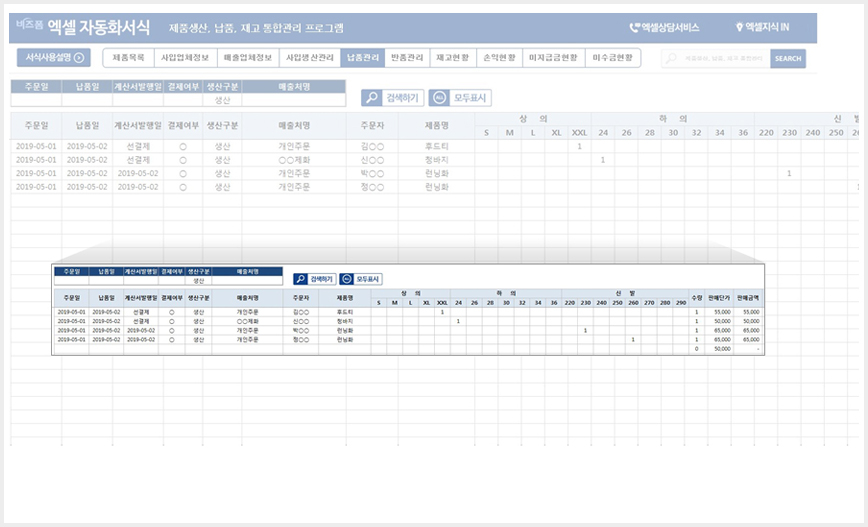Click the 모두표시 button in the enlarged callout
Viewport: 868px width, 527px height.
coord(361,279)
